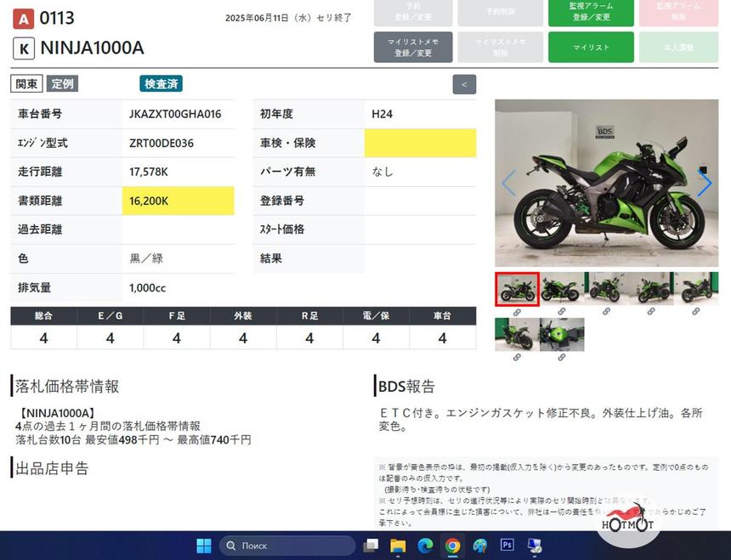Open マイリスト green button
731x560 pixels.
tap(590, 48)
